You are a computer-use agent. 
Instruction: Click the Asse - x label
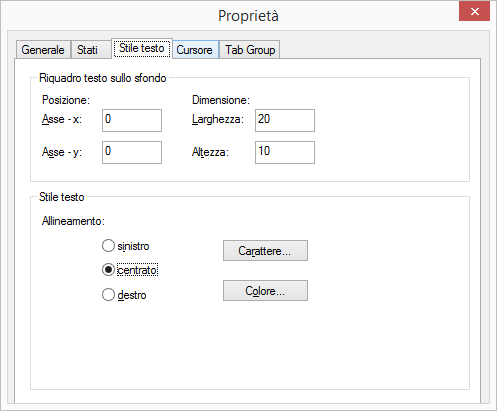62,119
